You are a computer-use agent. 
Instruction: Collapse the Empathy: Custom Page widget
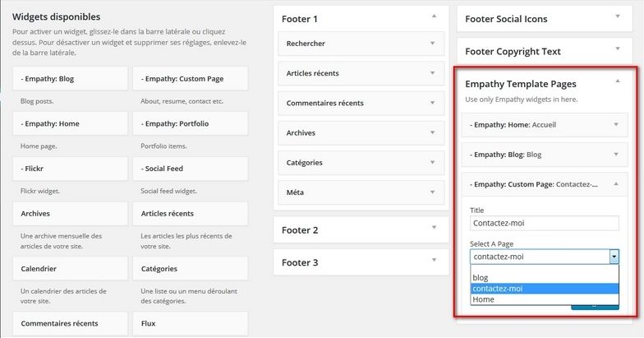(x=616, y=183)
